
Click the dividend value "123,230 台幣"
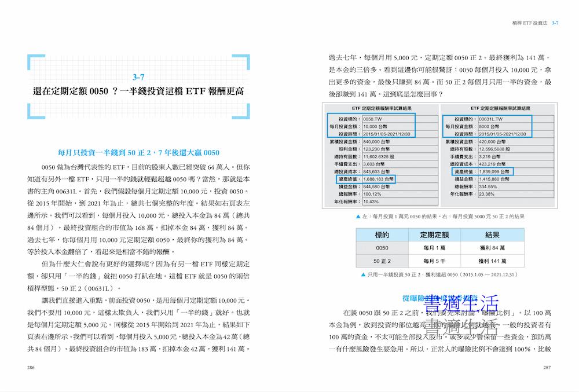coord(376,149)
